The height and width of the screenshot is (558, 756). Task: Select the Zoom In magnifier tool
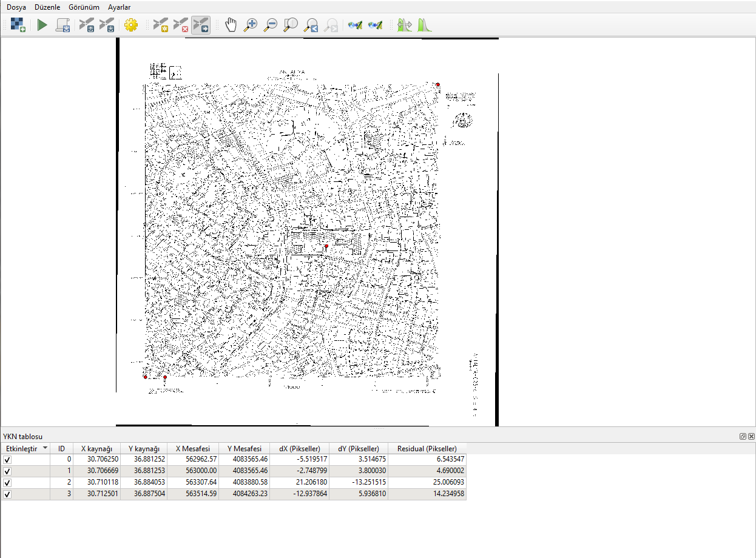coord(251,25)
